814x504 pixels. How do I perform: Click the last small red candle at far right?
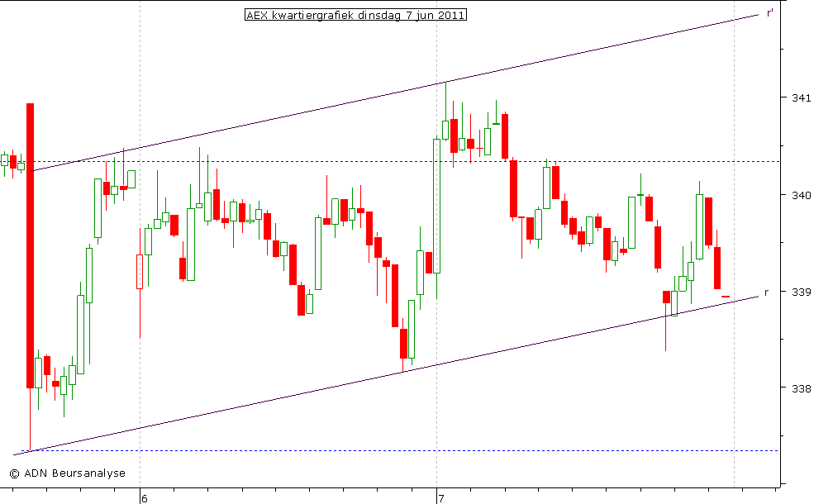tap(726, 297)
